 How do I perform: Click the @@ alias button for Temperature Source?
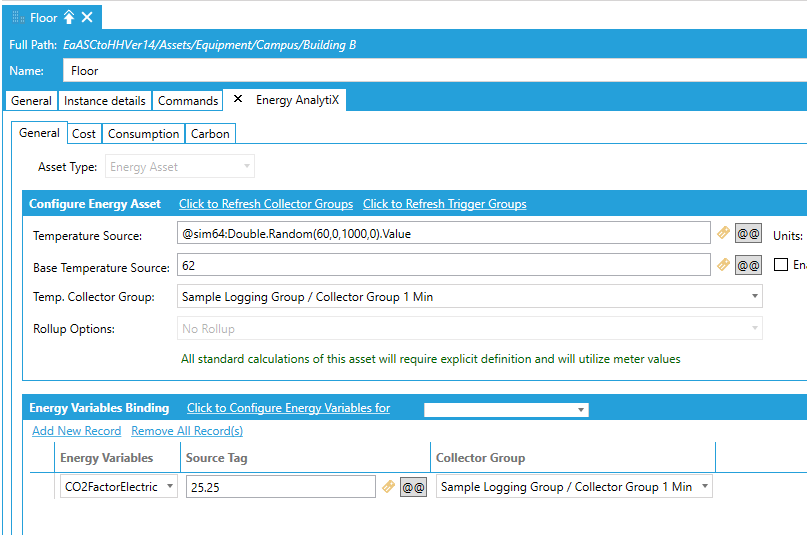click(748, 234)
